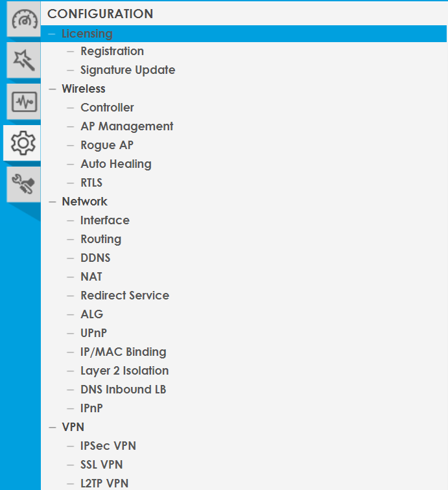The width and height of the screenshot is (448, 490).
Task: Collapse the Licensing section dash
Action: (53, 34)
